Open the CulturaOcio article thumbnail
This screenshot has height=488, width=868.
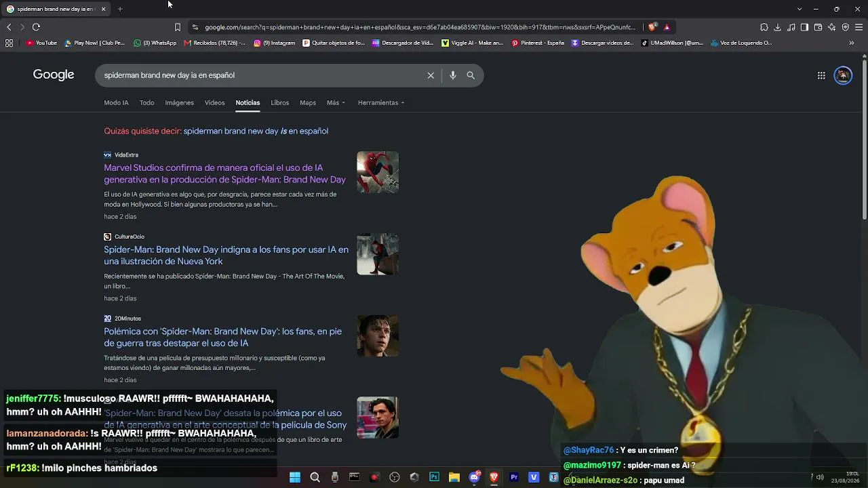[x=378, y=254]
